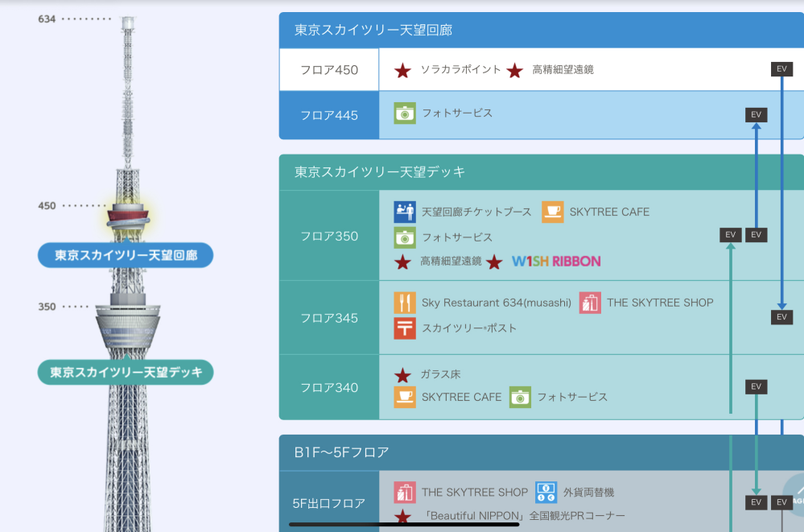Click the shopping bag icon on 5F出口フロア
Screen dimensions: 804x532
405,493
